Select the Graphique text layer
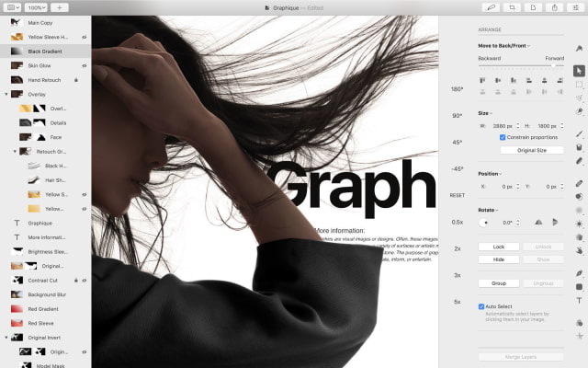 click(40, 223)
